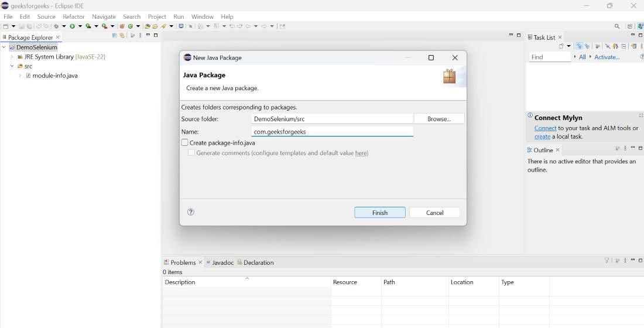The height and width of the screenshot is (328, 644).
Task: Click the Source folder input field
Action: 332,119
